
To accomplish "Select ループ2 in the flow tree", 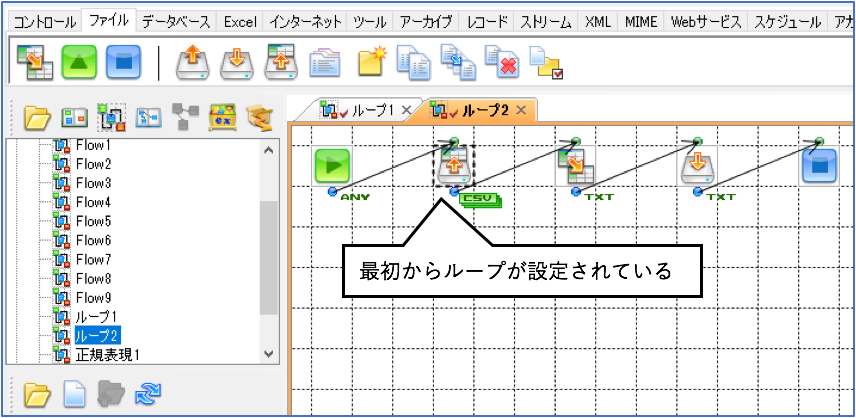I will (98, 335).
